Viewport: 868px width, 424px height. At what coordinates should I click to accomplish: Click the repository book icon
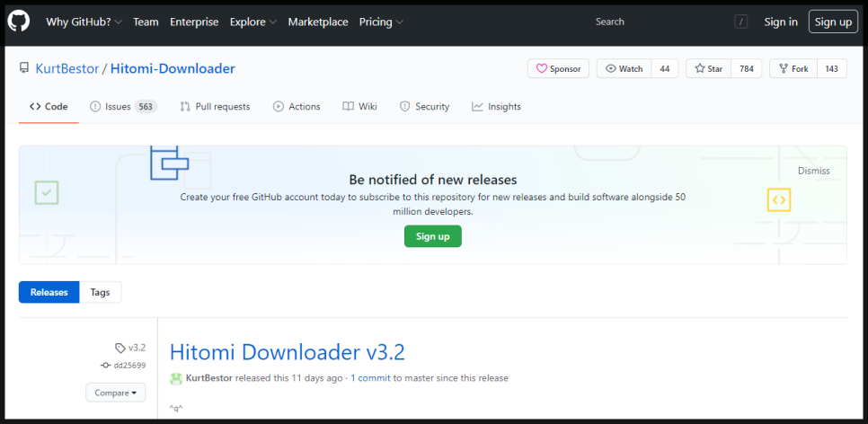(23, 68)
